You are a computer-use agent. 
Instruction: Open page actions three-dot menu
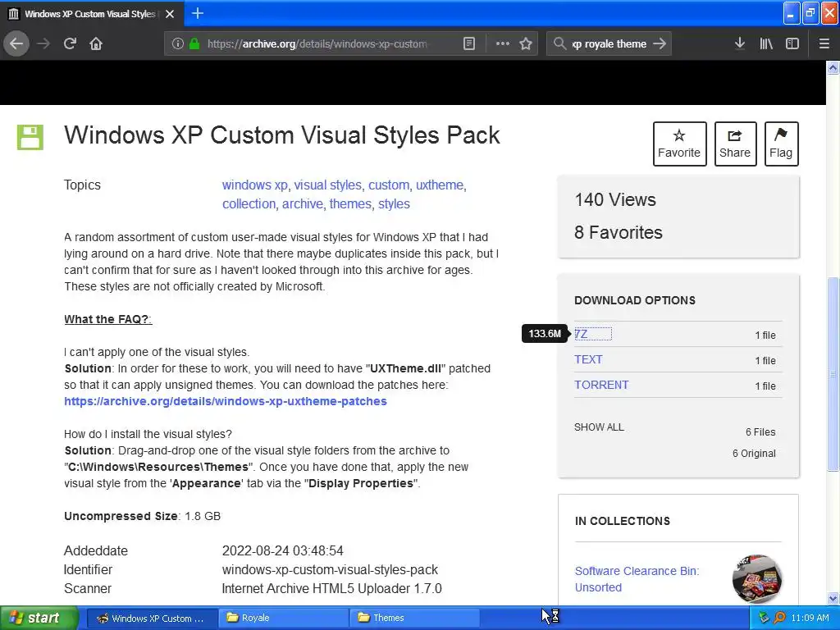click(x=503, y=43)
